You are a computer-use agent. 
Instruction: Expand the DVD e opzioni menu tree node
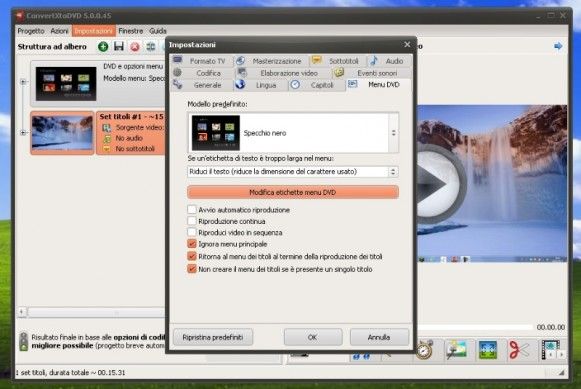pyautogui.click(x=23, y=82)
